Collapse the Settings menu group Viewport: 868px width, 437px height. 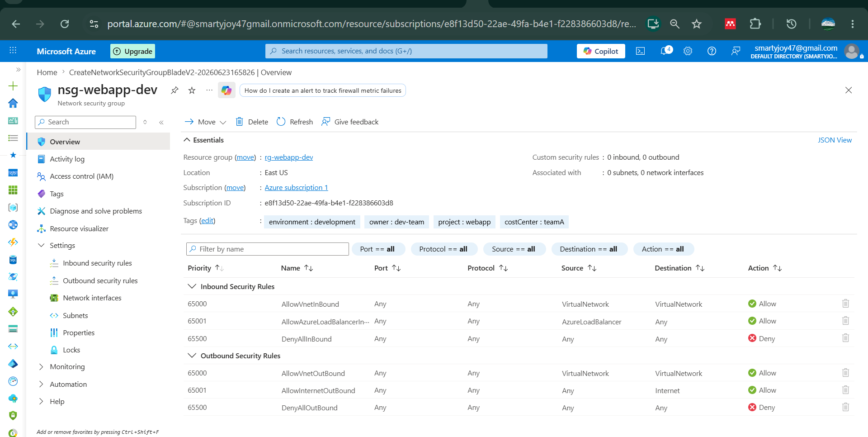click(41, 245)
